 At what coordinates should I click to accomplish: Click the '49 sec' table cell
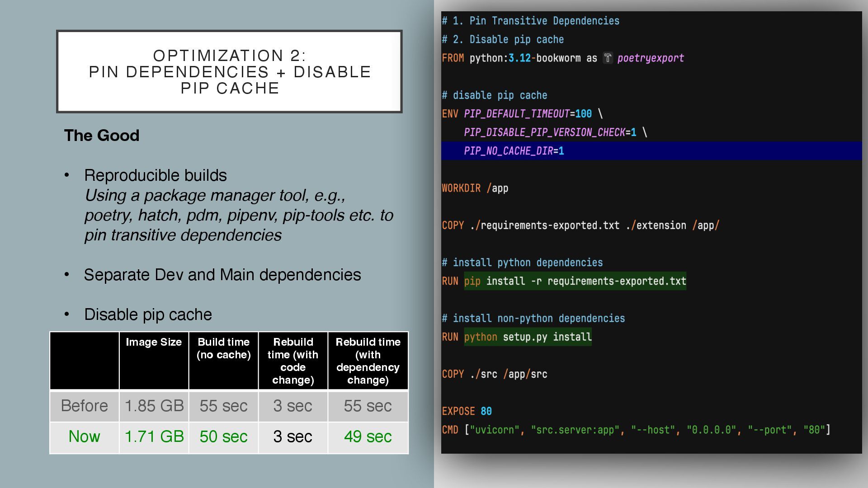pos(368,436)
